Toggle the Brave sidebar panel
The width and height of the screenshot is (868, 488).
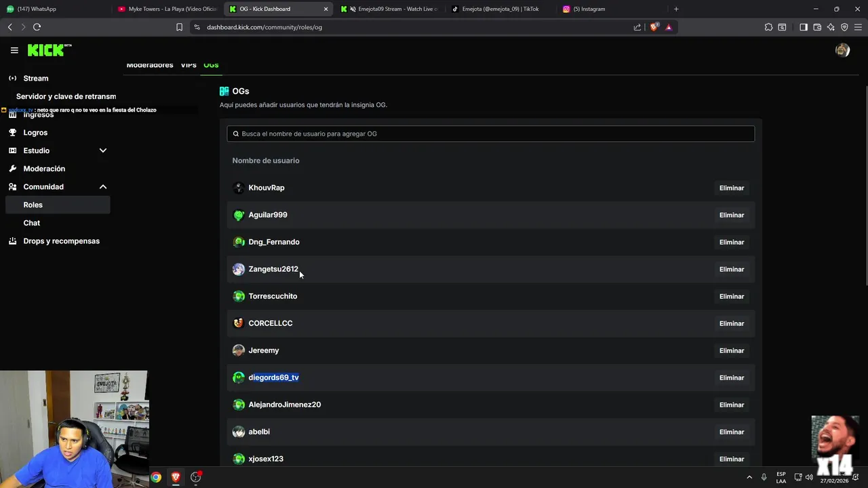click(x=804, y=27)
